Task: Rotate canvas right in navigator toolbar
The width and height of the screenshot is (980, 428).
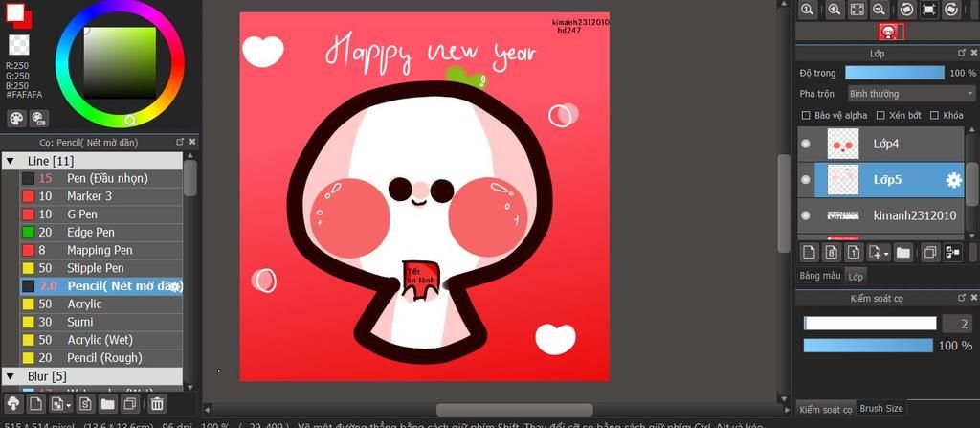Action: coord(951,10)
